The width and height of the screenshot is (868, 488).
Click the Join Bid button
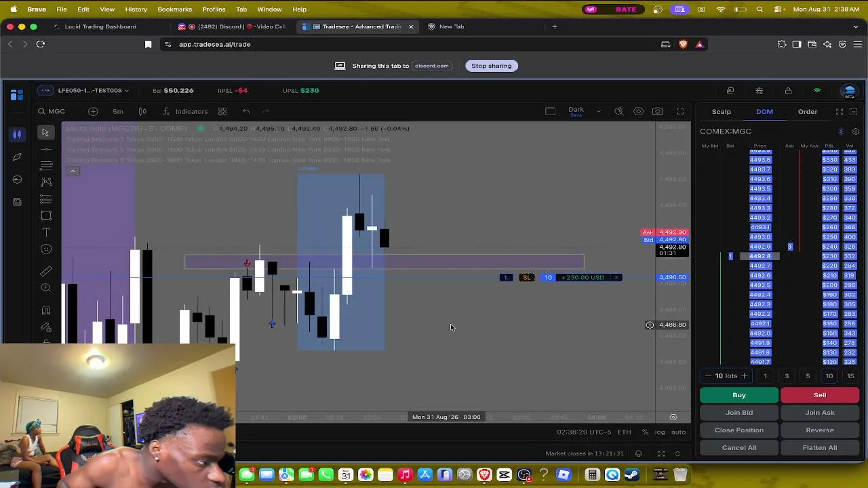click(739, 413)
